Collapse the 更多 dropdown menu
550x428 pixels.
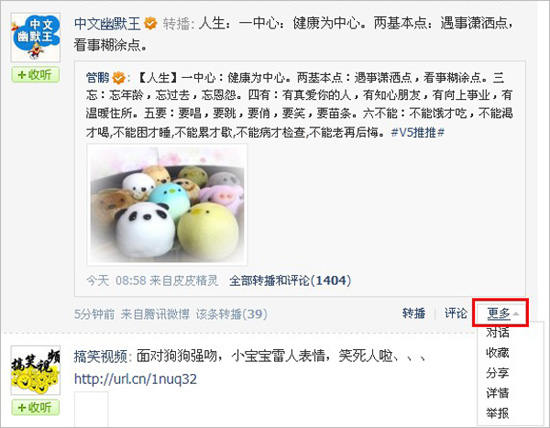point(501,313)
